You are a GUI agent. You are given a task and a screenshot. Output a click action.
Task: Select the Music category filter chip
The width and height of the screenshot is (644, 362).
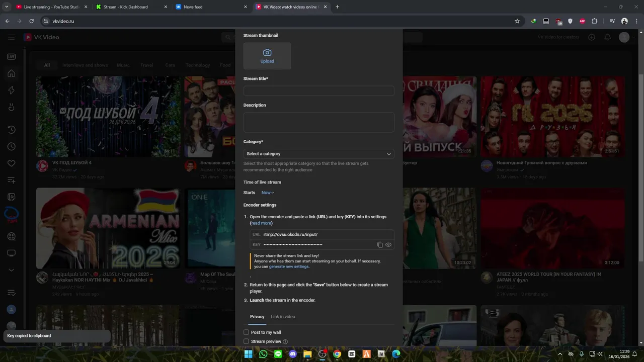pyautogui.click(x=123, y=65)
